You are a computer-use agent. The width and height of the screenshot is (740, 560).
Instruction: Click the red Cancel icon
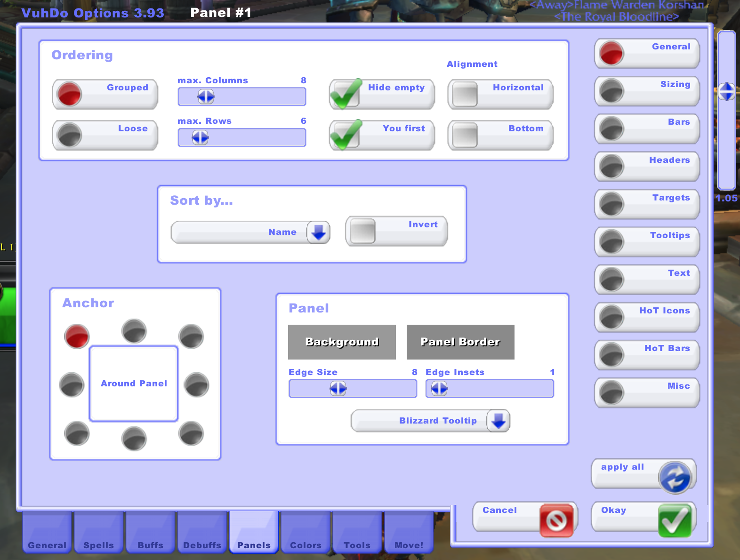coord(556,520)
